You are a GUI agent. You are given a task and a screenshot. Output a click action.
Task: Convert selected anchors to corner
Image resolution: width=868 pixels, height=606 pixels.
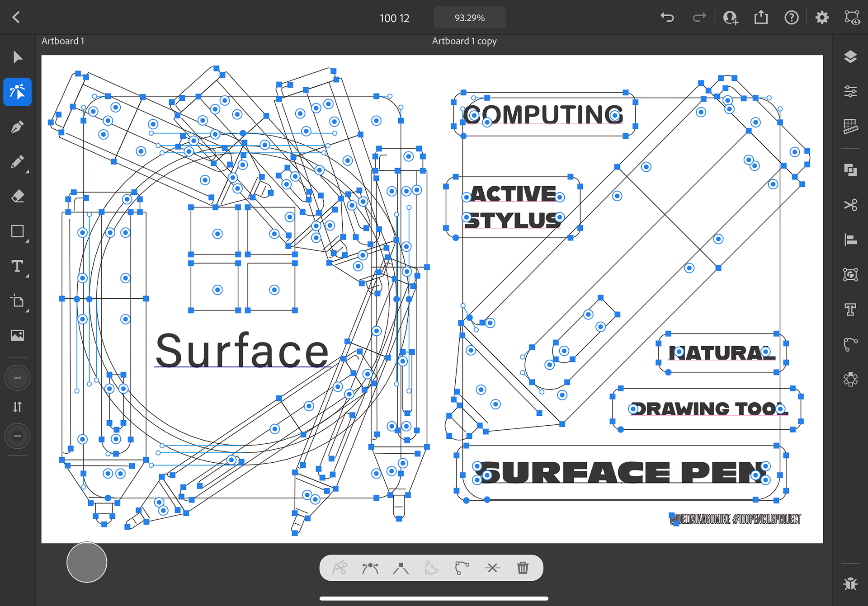coord(401,568)
